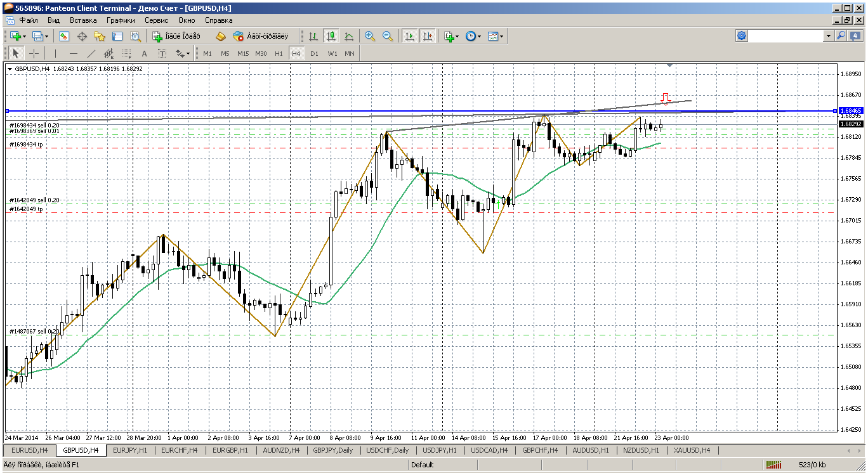Select the Crosshair tool
This screenshot has height=473, width=868.
coord(34,53)
